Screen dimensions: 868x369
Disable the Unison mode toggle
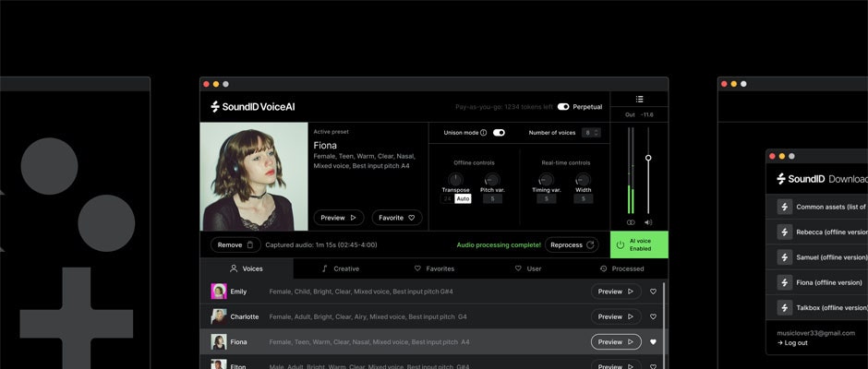pos(499,133)
